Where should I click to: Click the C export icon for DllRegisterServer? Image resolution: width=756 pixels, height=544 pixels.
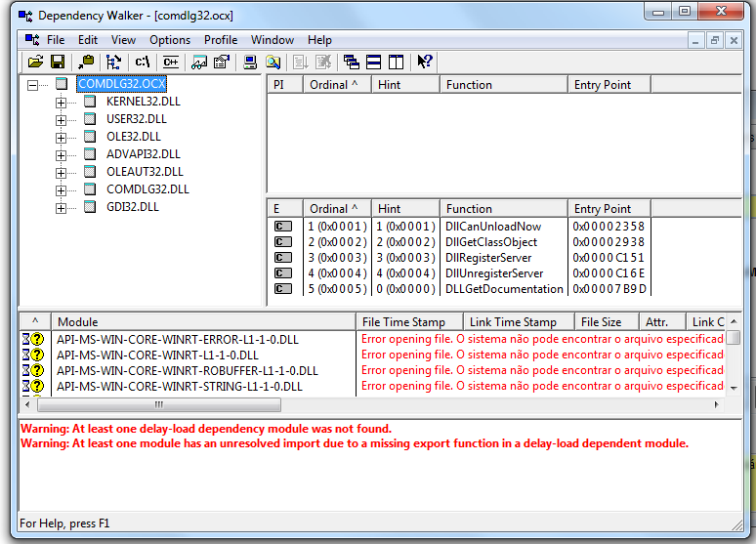coord(283,258)
